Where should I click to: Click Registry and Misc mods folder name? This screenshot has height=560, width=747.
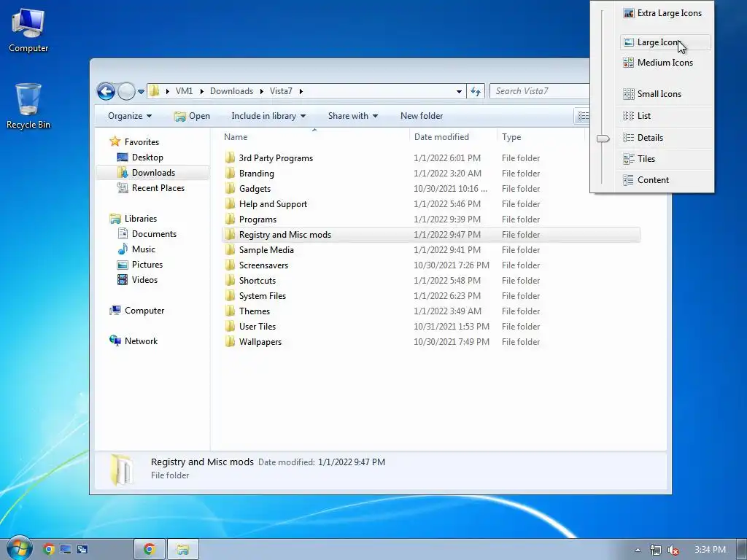(x=285, y=235)
